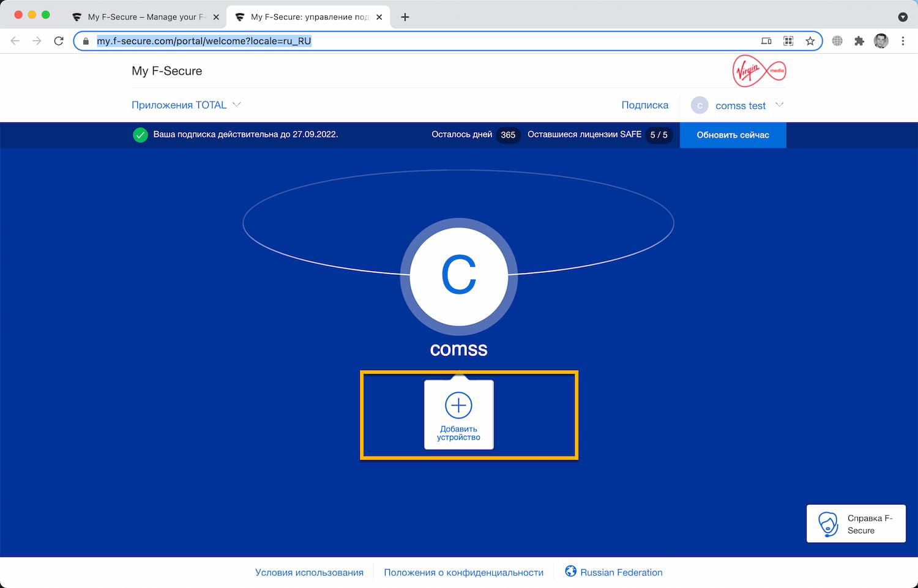Open the comss test account menu chevron
The height and width of the screenshot is (588, 918).
pyautogui.click(x=779, y=105)
